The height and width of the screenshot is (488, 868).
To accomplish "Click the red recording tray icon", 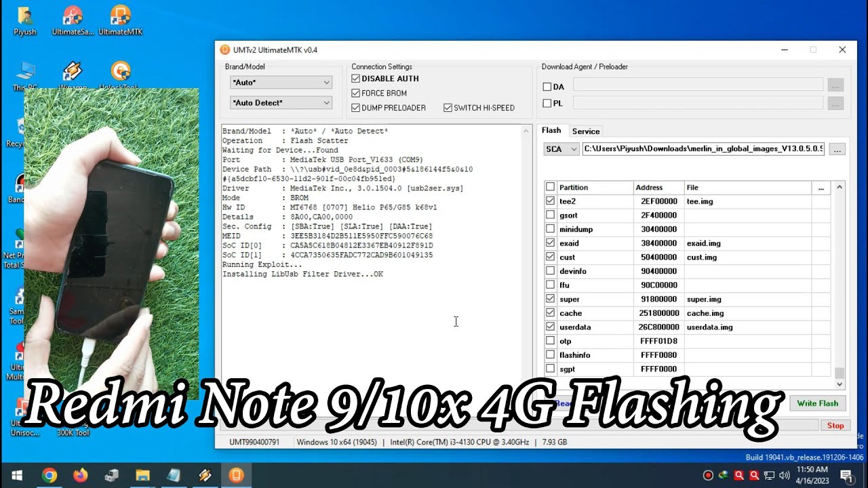I will click(709, 475).
